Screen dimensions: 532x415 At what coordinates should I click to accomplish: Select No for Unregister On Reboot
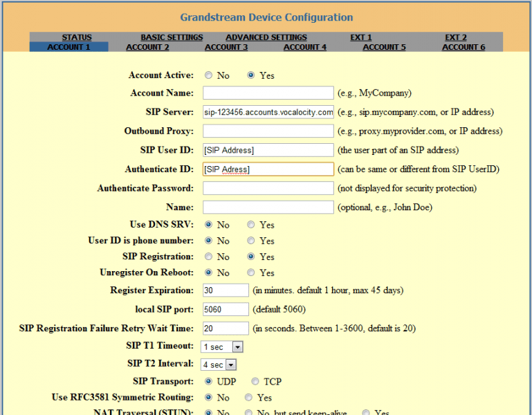point(209,272)
